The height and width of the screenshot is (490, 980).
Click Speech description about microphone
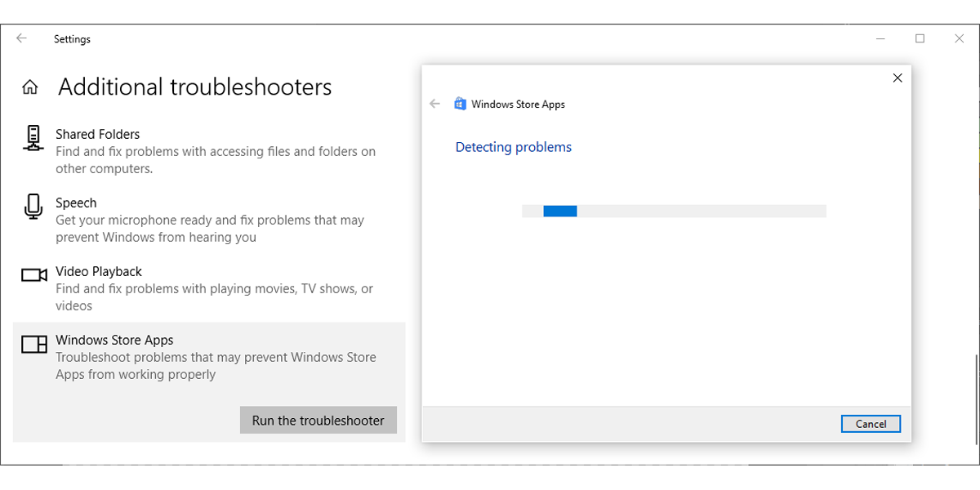point(210,229)
